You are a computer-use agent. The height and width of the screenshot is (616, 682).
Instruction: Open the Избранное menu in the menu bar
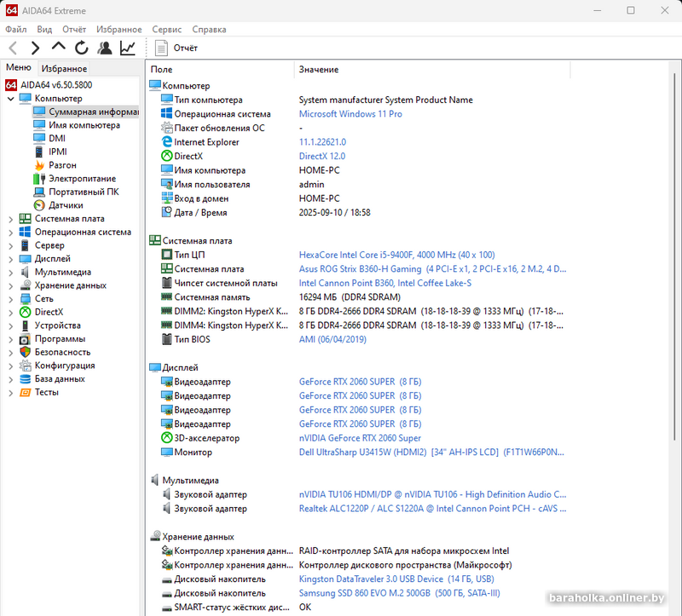point(118,30)
